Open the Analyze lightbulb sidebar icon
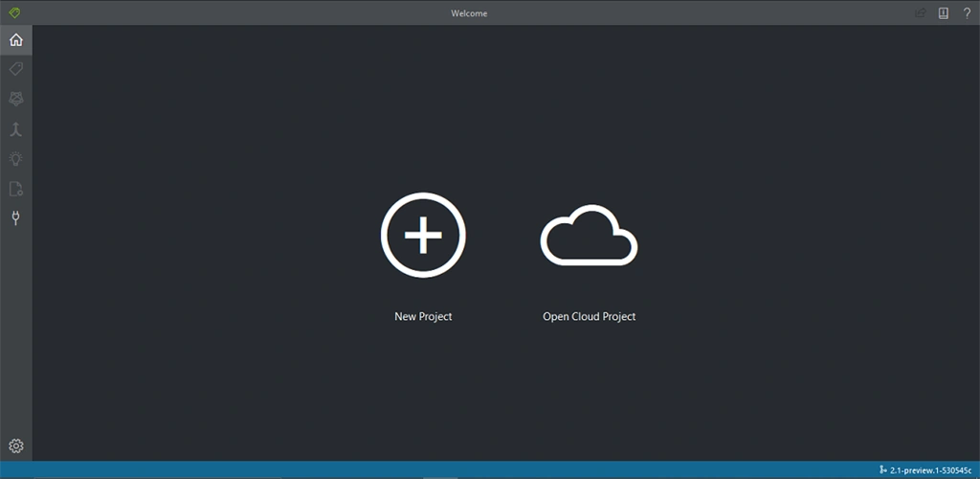The height and width of the screenshot is (479, 980). [15, 159]
